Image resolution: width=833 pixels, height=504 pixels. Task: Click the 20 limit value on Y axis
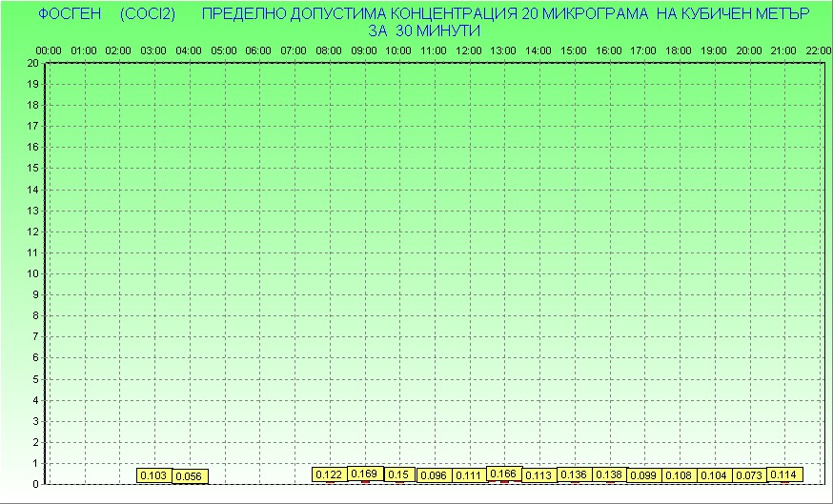click(x=33, y=63)
